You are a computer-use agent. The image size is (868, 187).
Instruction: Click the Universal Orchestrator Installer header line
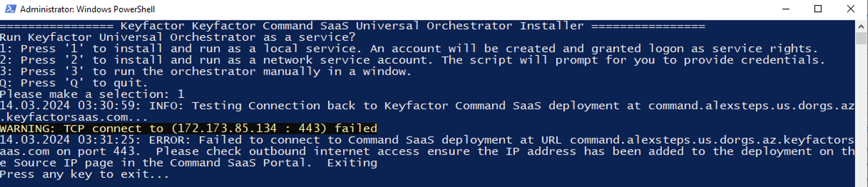(x=352, y=26)
